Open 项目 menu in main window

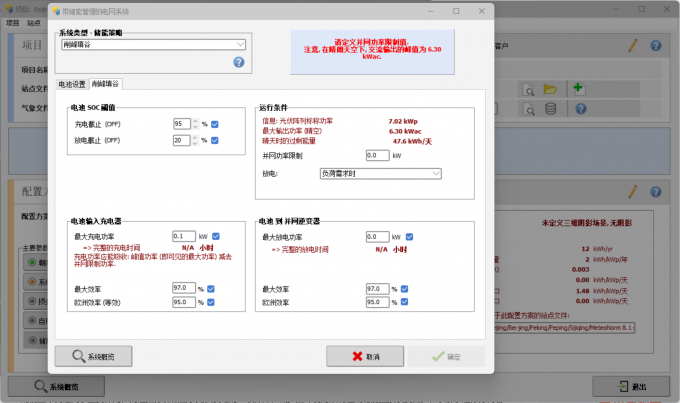[13, 23]
